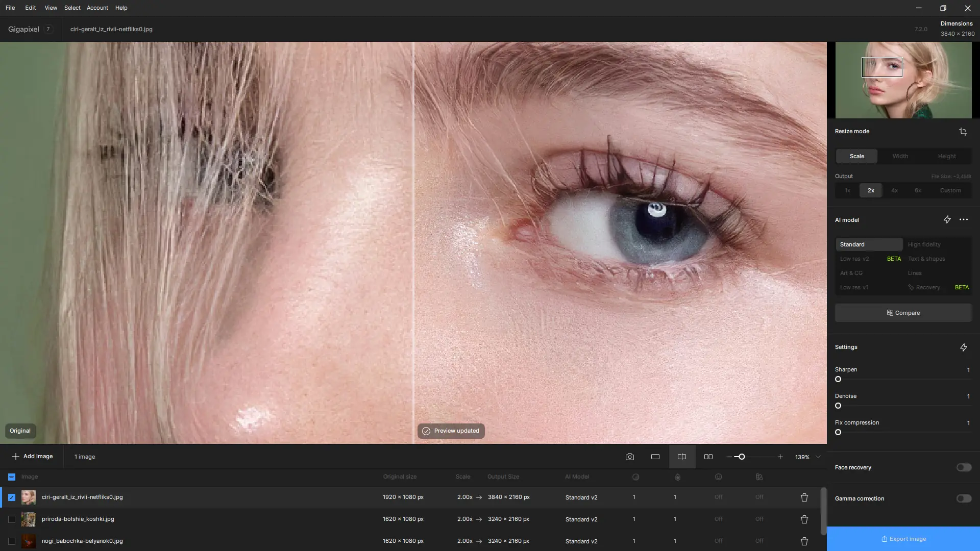The height and width of the screenshot is (551, 980).
Task: Click the zoom in plus icon
Action: tap(780, 457)
